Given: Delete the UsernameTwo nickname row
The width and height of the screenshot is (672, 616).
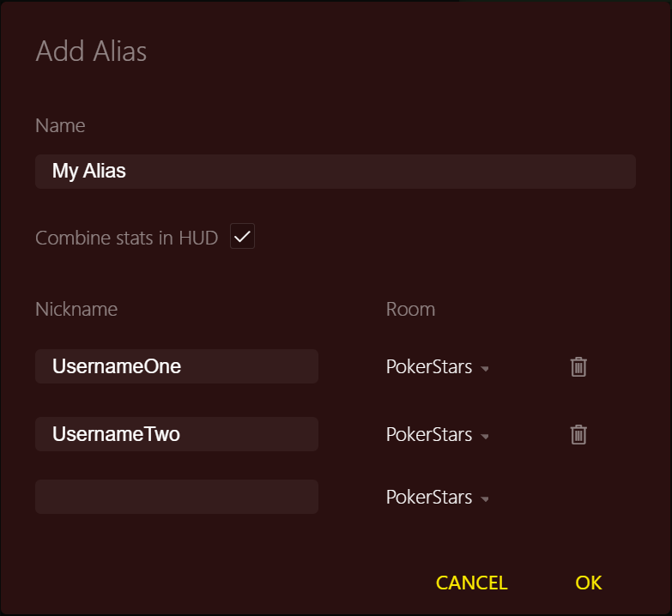Looking at the screenshot, I should click(578, 434).
